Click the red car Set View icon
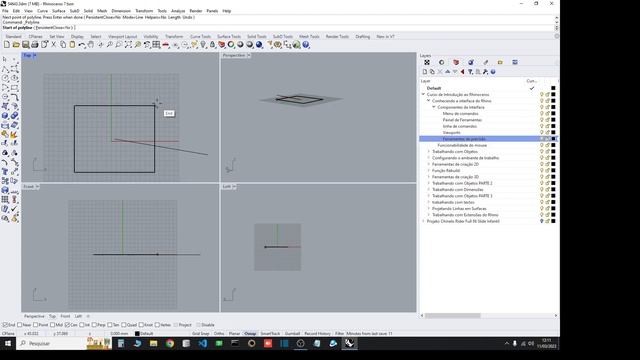This screenshot has height=360, width=640. coord(166,44)
